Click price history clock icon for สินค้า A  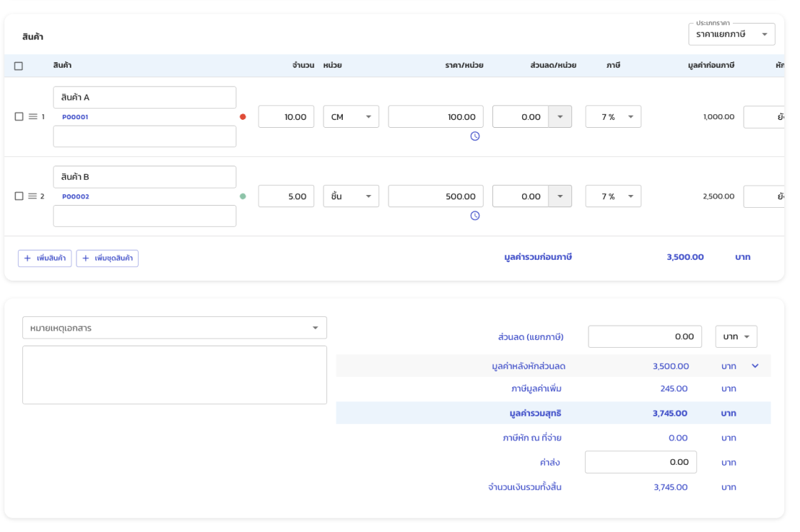pos(475,136)
